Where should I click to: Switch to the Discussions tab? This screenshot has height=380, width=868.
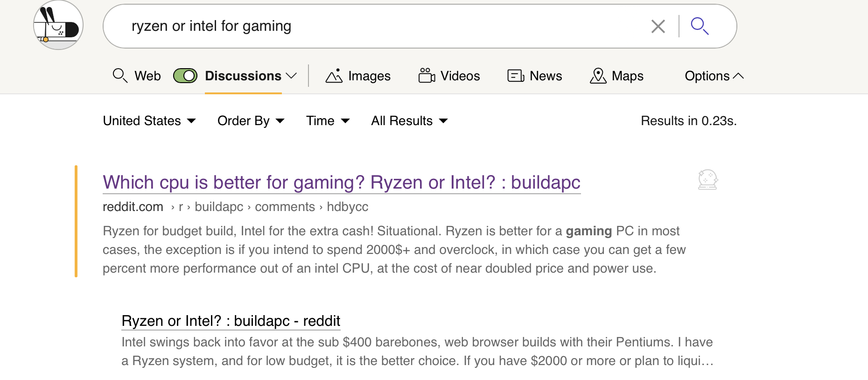coord(243,76)
